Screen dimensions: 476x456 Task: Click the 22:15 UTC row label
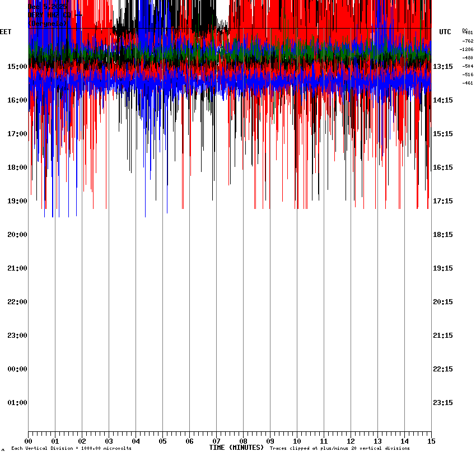coord(443,369)
